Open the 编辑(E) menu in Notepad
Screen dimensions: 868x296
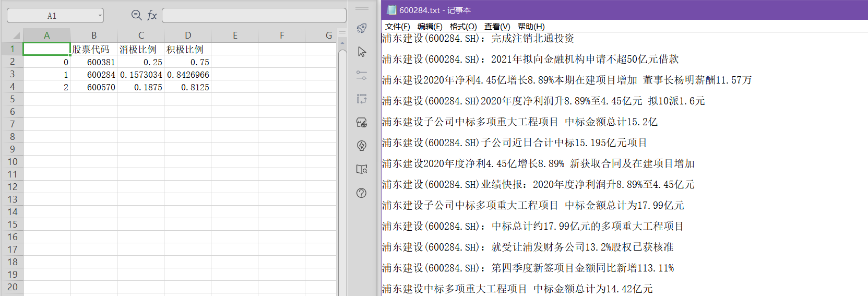click(x=430, y=27)
